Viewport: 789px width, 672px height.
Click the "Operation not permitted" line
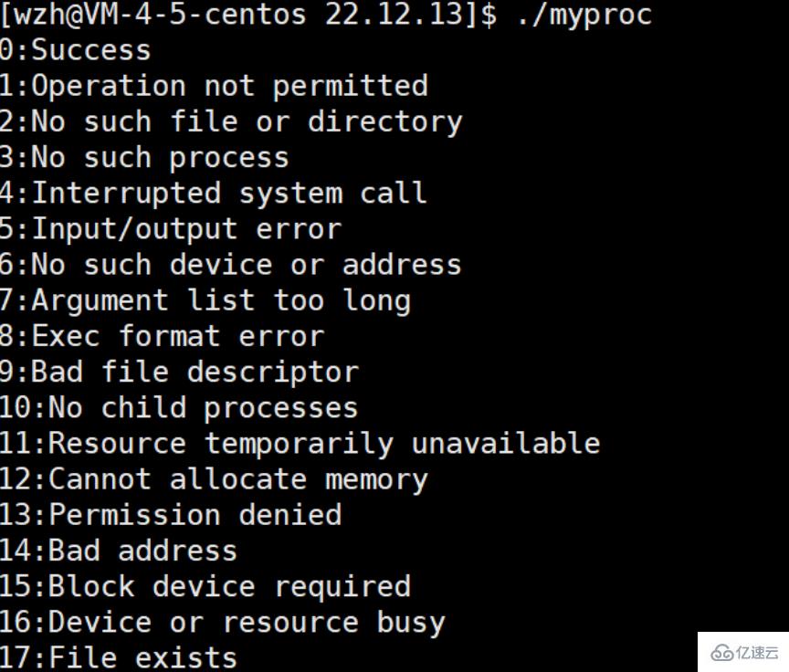coord(214,86)
